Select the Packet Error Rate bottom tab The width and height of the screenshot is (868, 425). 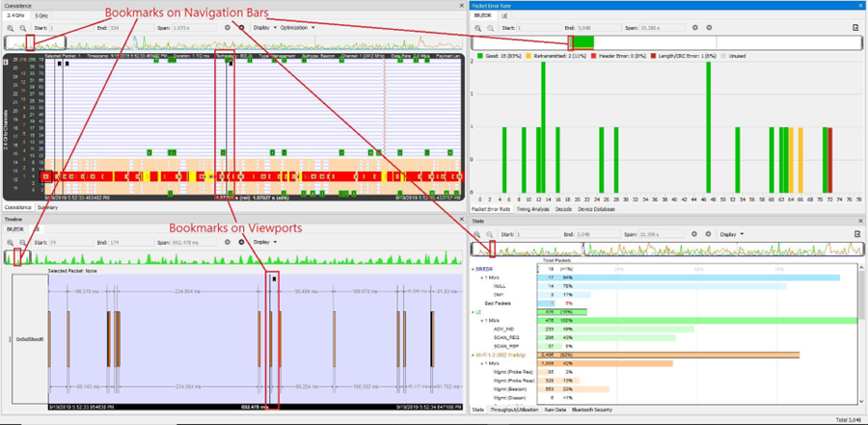[x=491, y=209]
